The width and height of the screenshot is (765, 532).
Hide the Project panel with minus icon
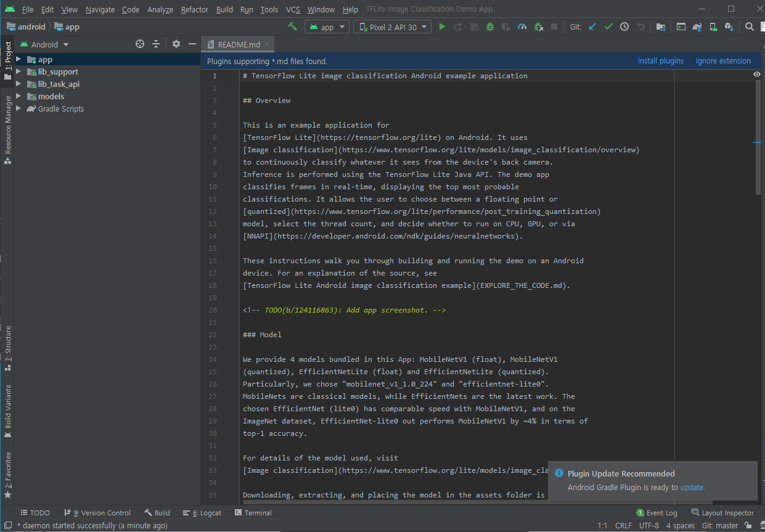[192, 44]
